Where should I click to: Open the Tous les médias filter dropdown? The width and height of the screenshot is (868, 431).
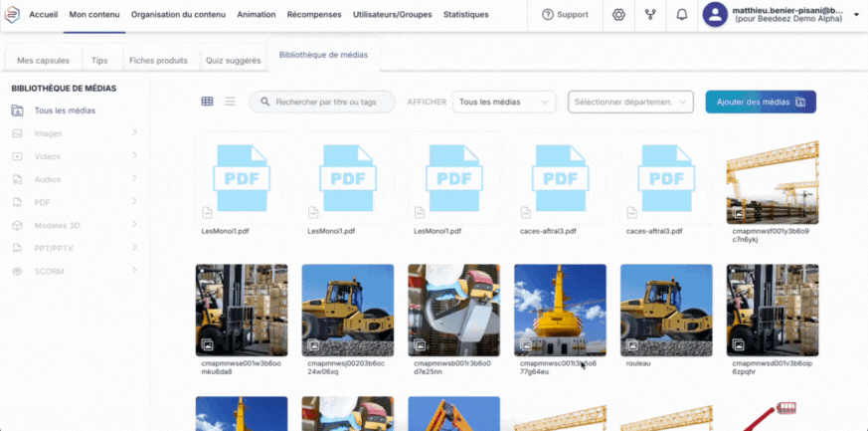[x=503, y=102]
